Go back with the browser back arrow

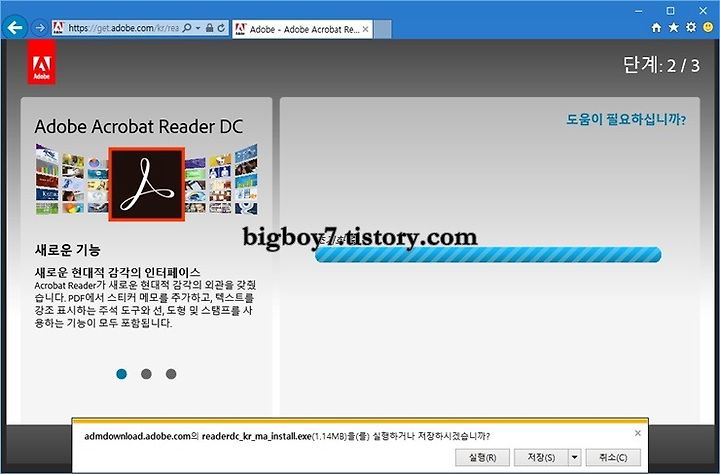point(15,28)
